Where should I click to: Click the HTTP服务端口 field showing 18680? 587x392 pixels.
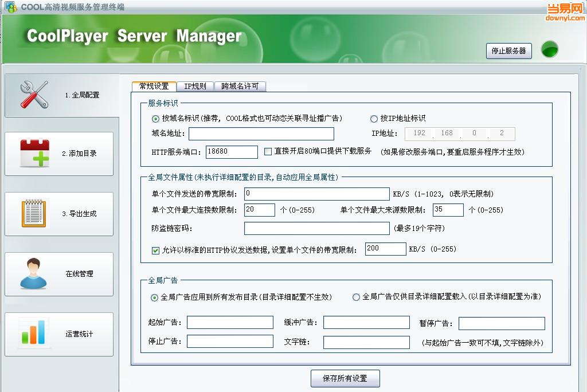[232, 152]
